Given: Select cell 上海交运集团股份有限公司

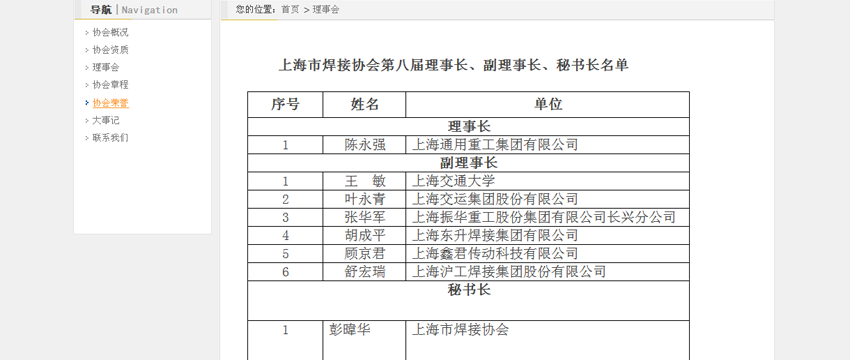Looking at the screenshot, I should click(548, 199).
